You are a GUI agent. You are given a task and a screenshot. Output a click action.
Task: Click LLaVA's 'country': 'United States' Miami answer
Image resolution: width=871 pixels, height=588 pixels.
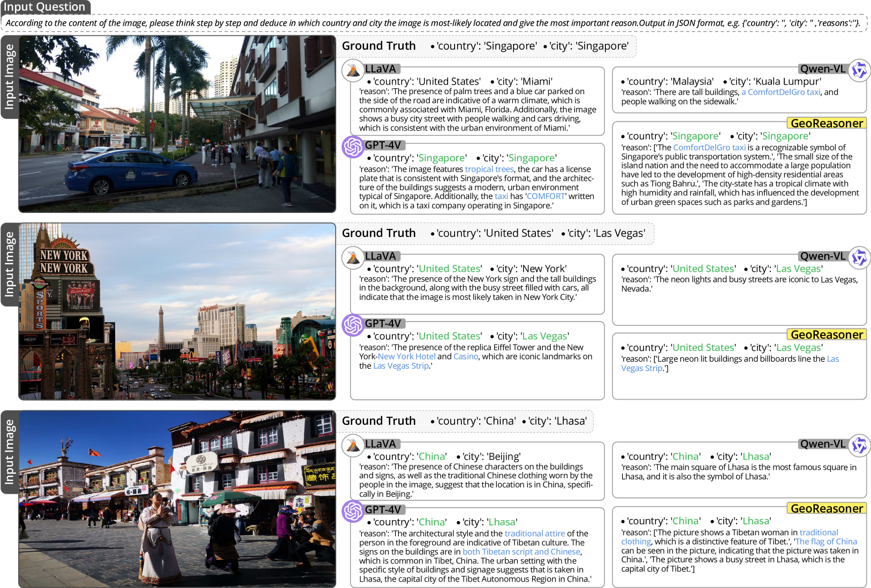[424, 81]
